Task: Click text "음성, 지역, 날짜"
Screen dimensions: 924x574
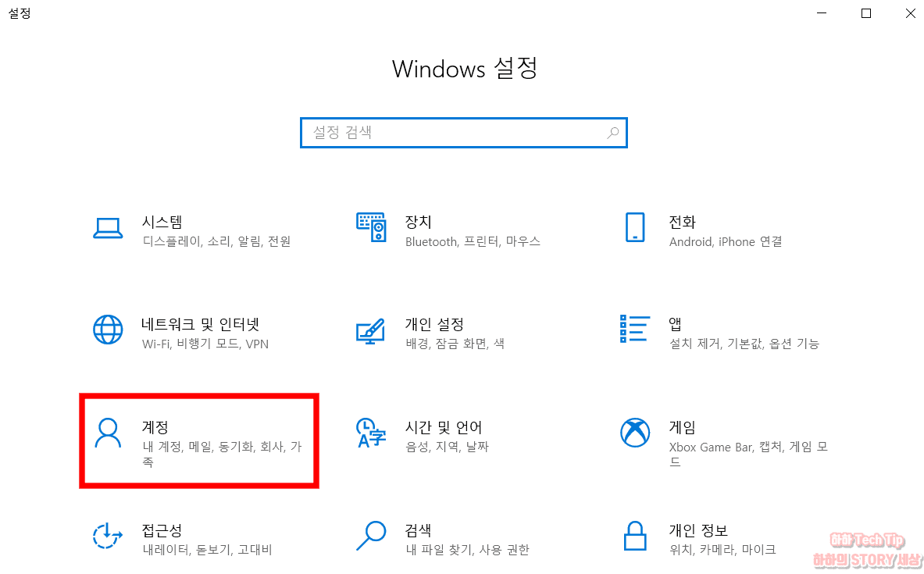Action: pos(448,447)
